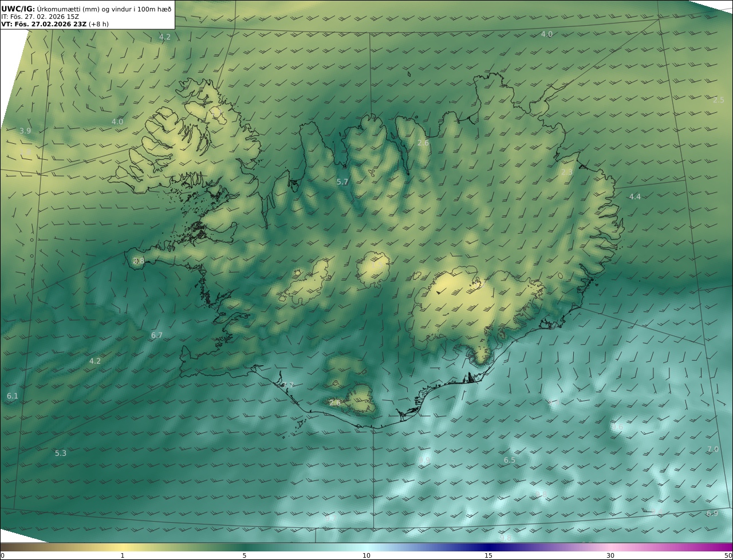Screen dimensions: 733x560
Task: Select the colorbar tick label 50
Action: click(728, 555)
